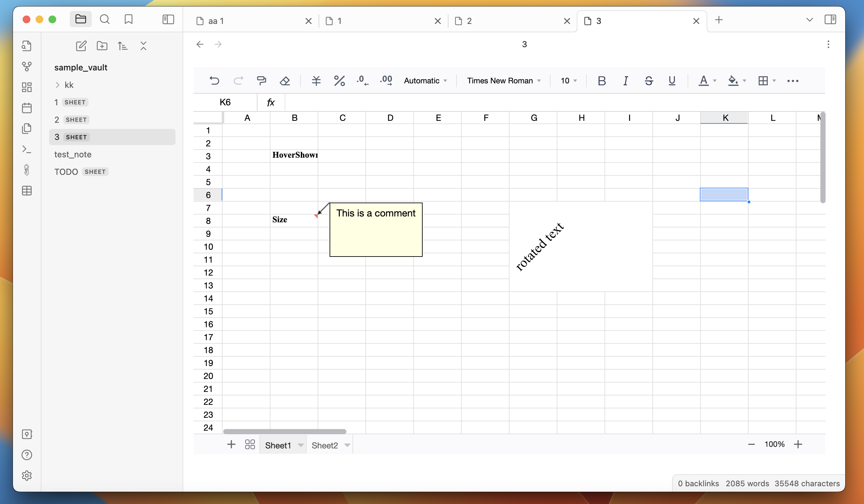Open the Times New Roman font dropdown
The image size is (864, 504).
coord(503,80)
